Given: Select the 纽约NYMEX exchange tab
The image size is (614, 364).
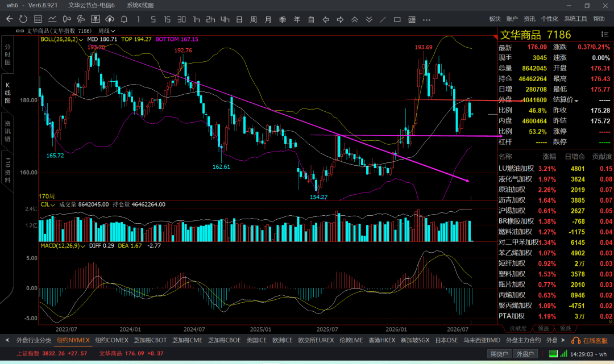Looking at the screenshot, I should [73, 340].
